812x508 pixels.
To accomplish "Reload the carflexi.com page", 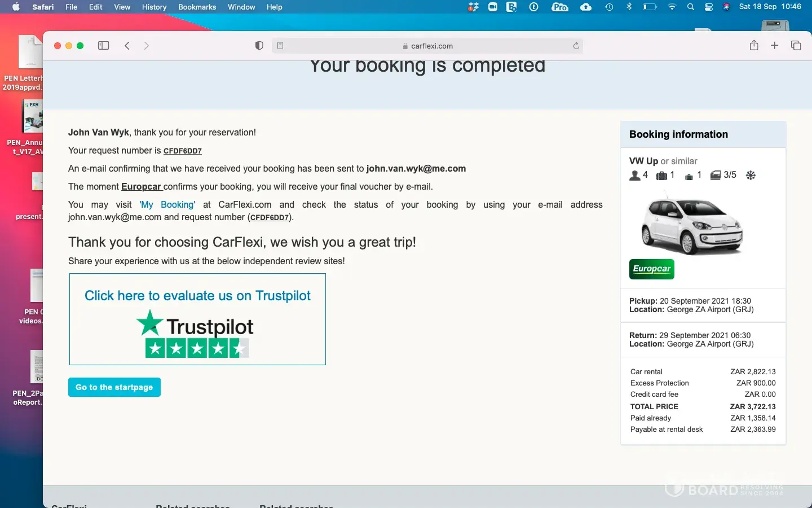I will (x=576, y=46).
